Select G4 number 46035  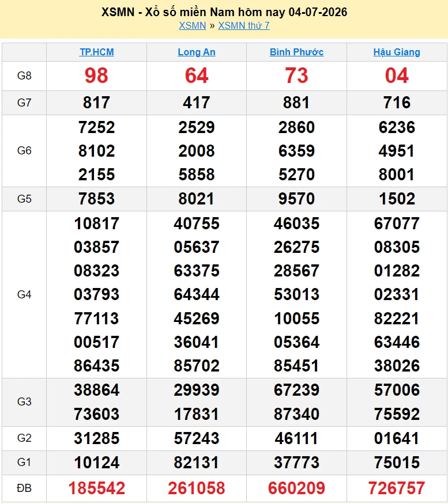[296, 223]
